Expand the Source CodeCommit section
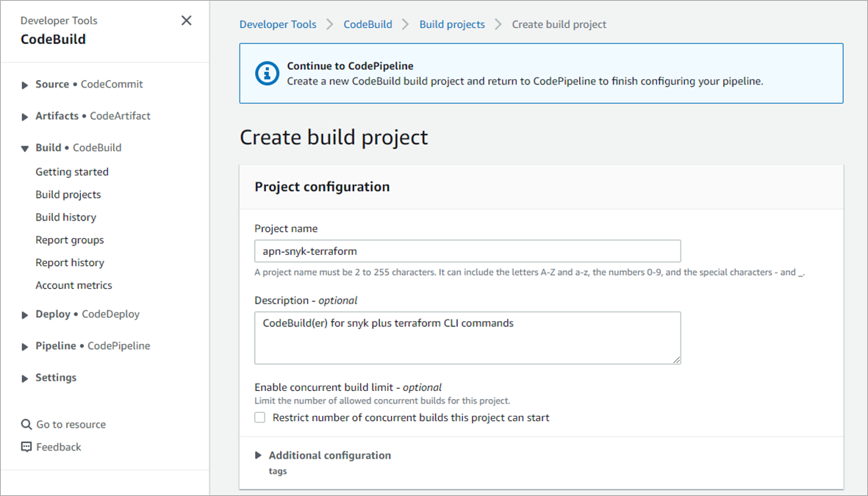Image resolution: width=868 pixels, height=496 pixels. [26, 85]
